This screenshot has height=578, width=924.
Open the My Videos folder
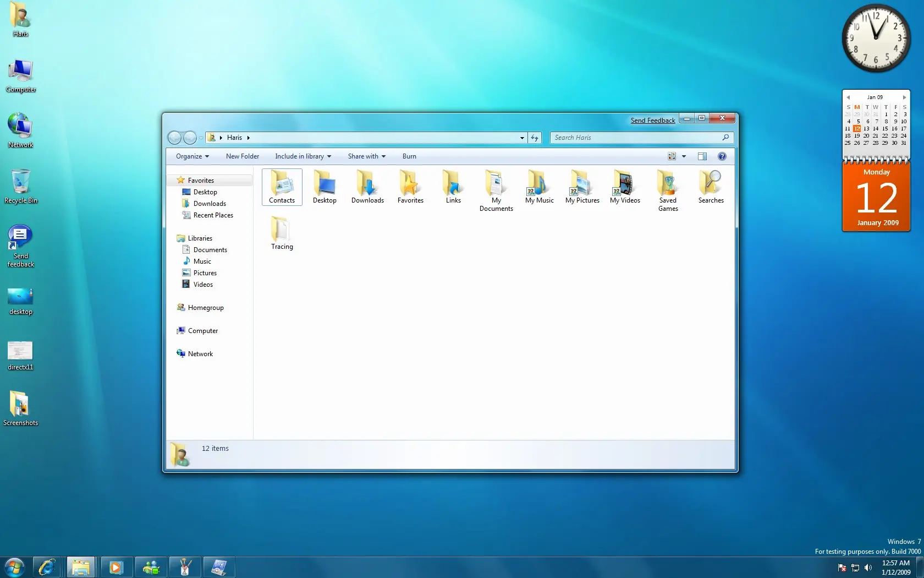point(625,187)
